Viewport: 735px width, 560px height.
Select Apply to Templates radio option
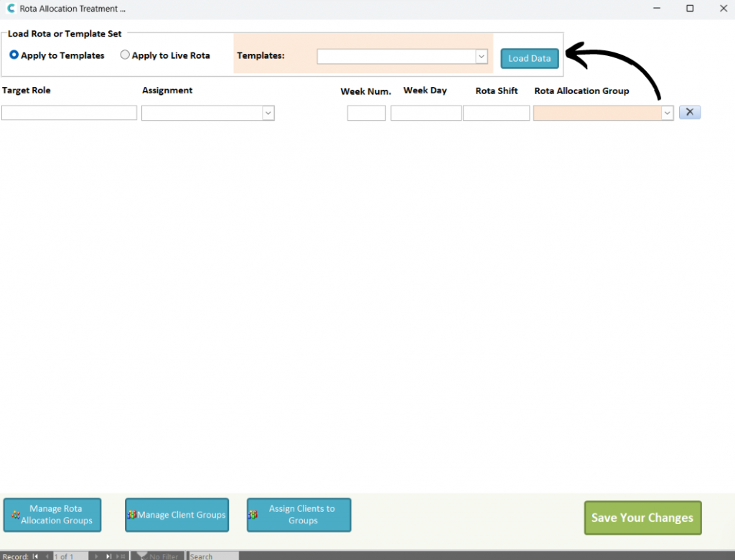(14, 55)
